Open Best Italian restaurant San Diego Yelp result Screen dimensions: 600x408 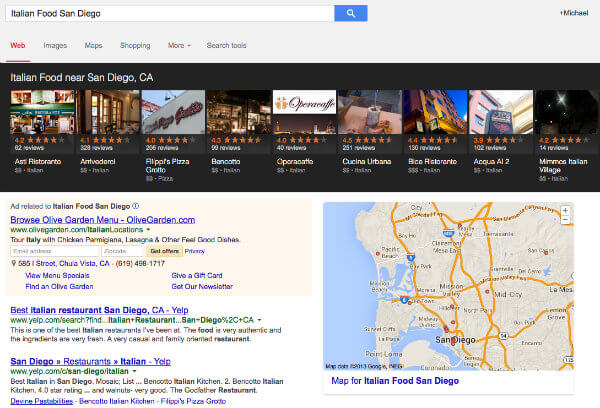(99, 310)
